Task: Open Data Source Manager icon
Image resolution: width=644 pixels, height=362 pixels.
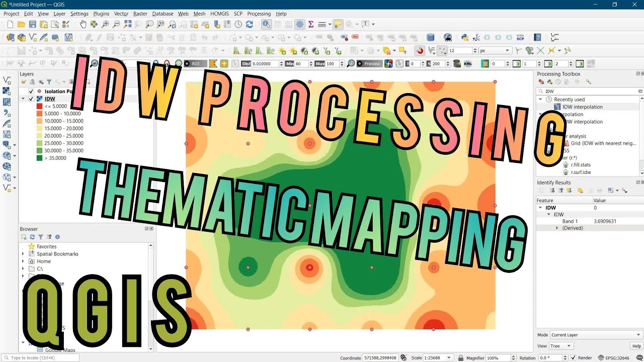Action: pyautogui.click(x=10, y=37)
